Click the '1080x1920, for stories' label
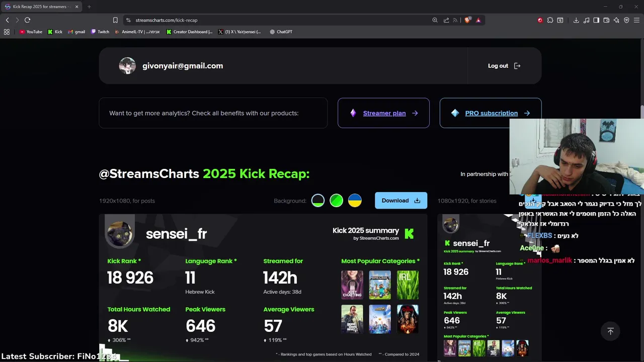The height and width of the screenshot is (362, 644). [x=467, y=201]
